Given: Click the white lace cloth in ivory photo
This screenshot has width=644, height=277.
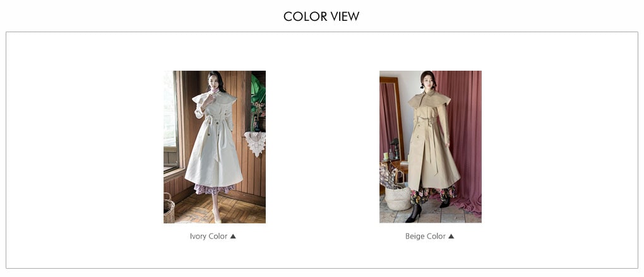Looking at the screenshot, I should (256, 144).
